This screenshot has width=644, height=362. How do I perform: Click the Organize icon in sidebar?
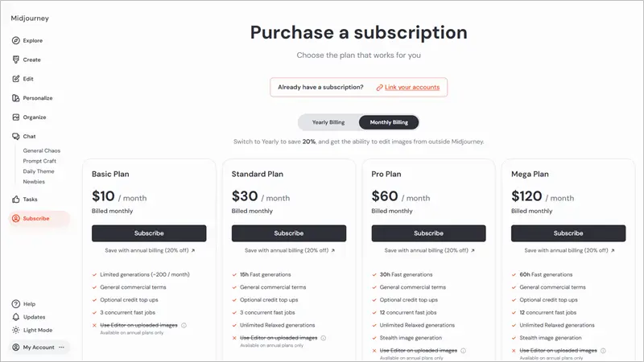coord(16,117)
